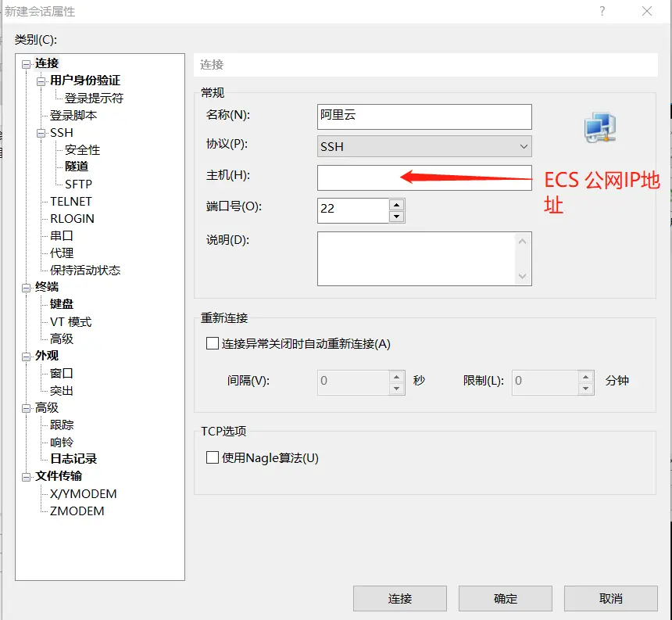Select TELNET tree item
This screenshot has width=672, height=620.
tap(70, 202)
